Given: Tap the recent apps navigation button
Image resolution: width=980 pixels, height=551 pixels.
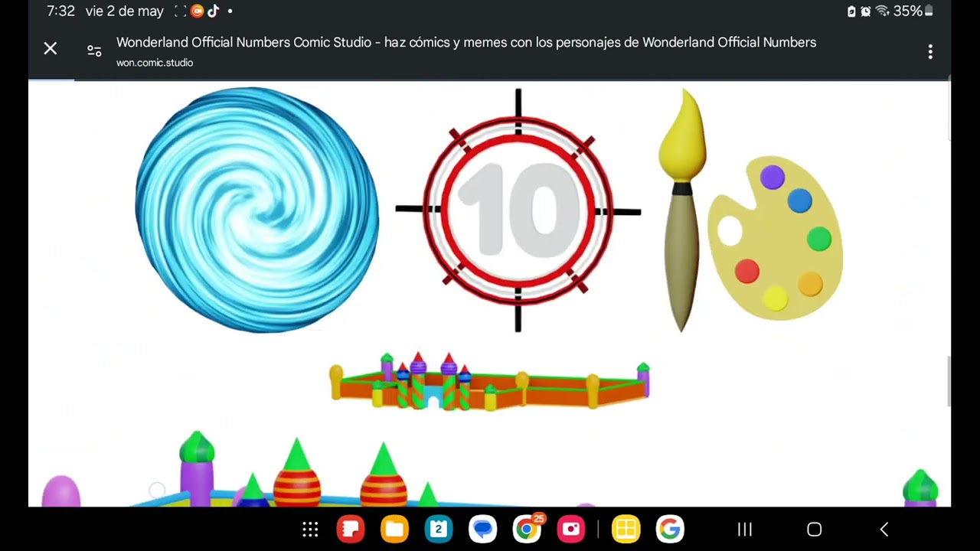Looking at the screenshot, I should tap(744, 530).
